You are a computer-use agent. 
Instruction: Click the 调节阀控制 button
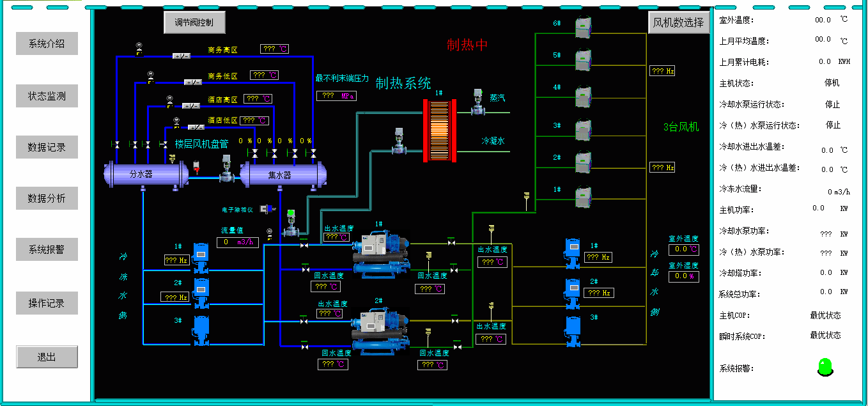[x=194, y=23]
